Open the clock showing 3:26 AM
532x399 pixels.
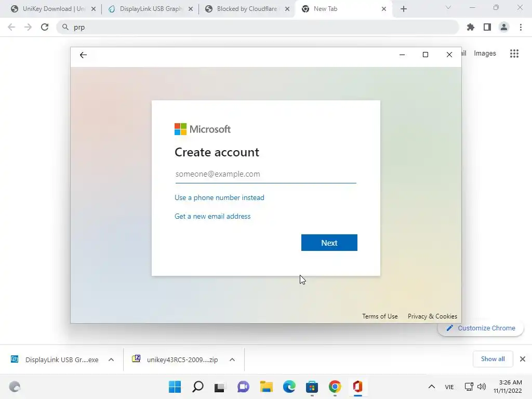coord(508,387)
